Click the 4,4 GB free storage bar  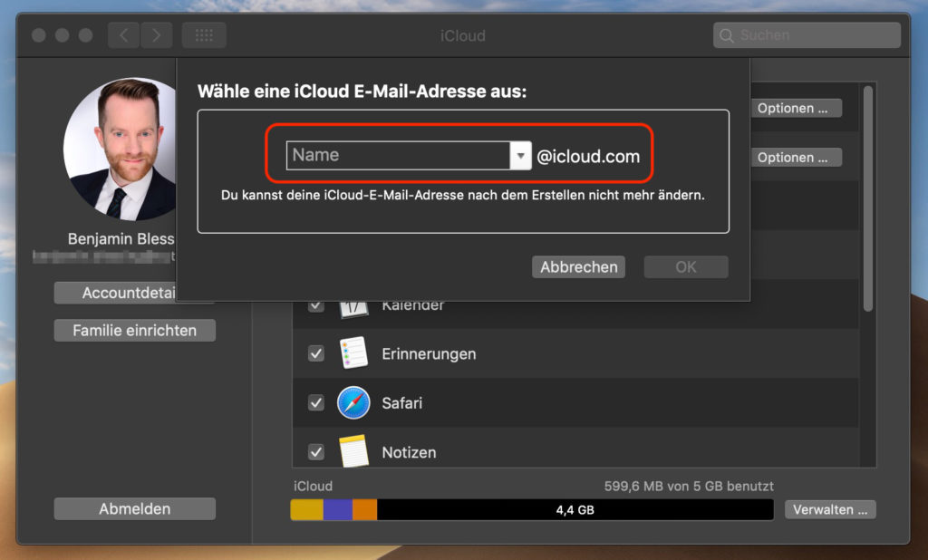pos(575,509)
